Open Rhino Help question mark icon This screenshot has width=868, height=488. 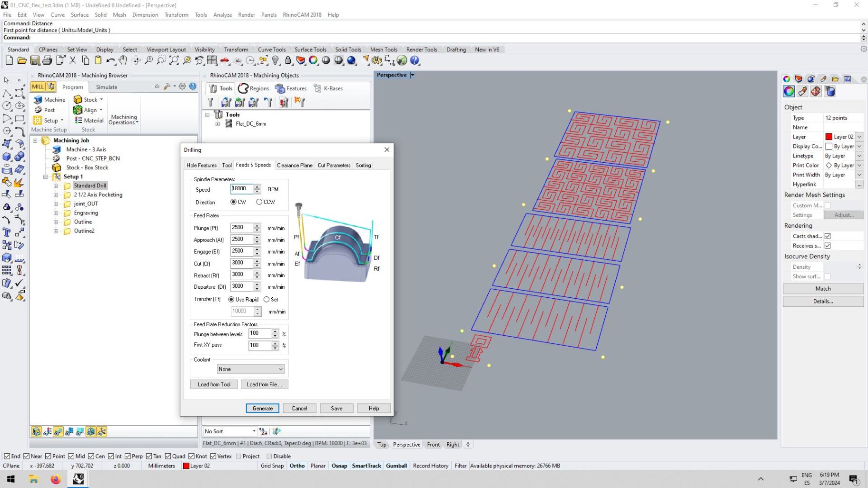coord(414,60)
